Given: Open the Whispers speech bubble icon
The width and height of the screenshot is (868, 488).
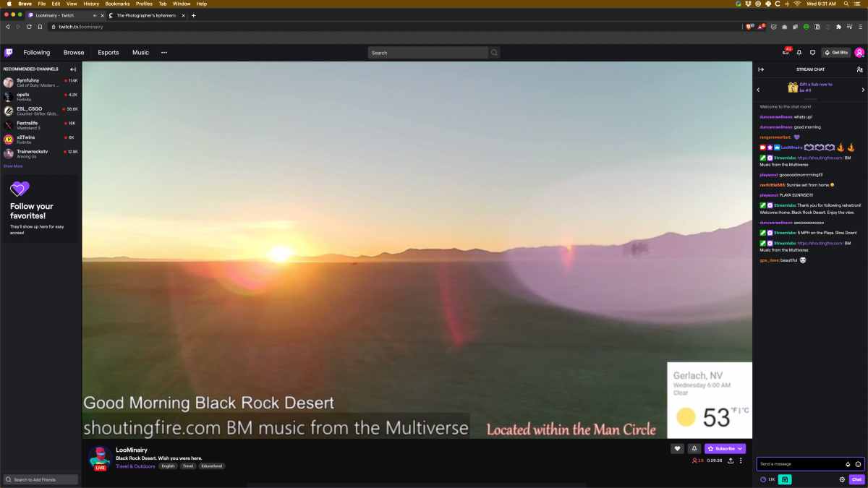Looking at the screenshot, I should pos(812,52).
